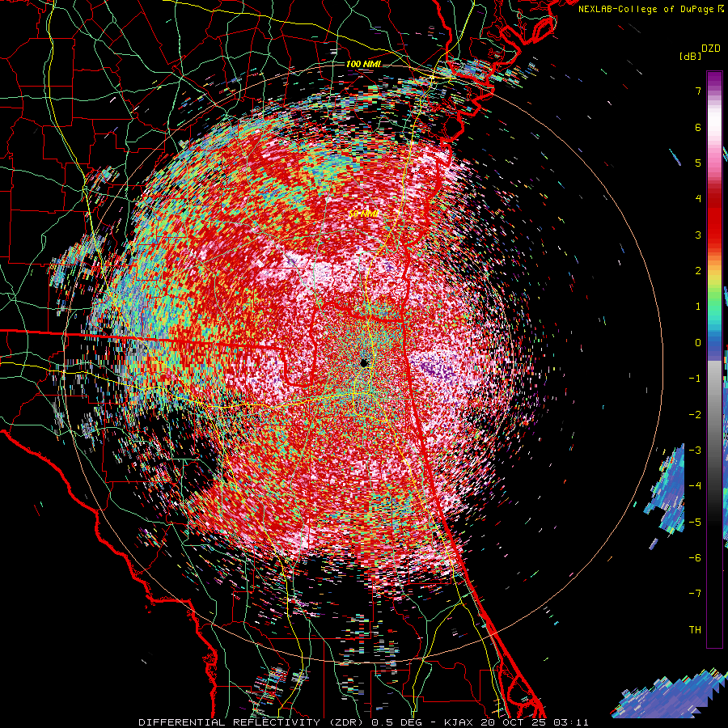Click the -7 dB value on the color scale
This screenshot has height=728, width=728.
(x=695, y=594)
